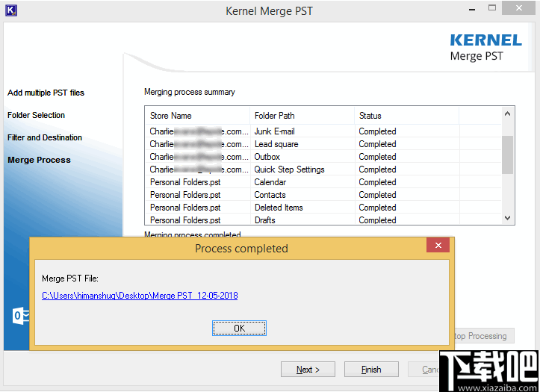Close the Process completed dialog
Viewport: 540px width, 392px height.
pos(438,245)
